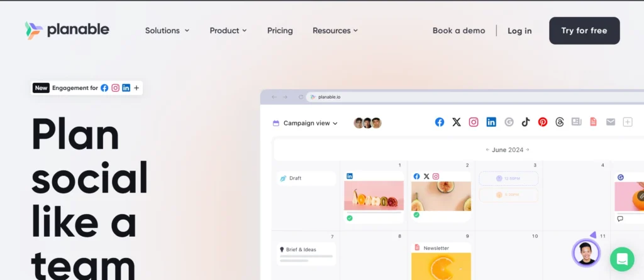
Task: Click LinkedIn icon in Engagement badge
Action: click(126, 88)
